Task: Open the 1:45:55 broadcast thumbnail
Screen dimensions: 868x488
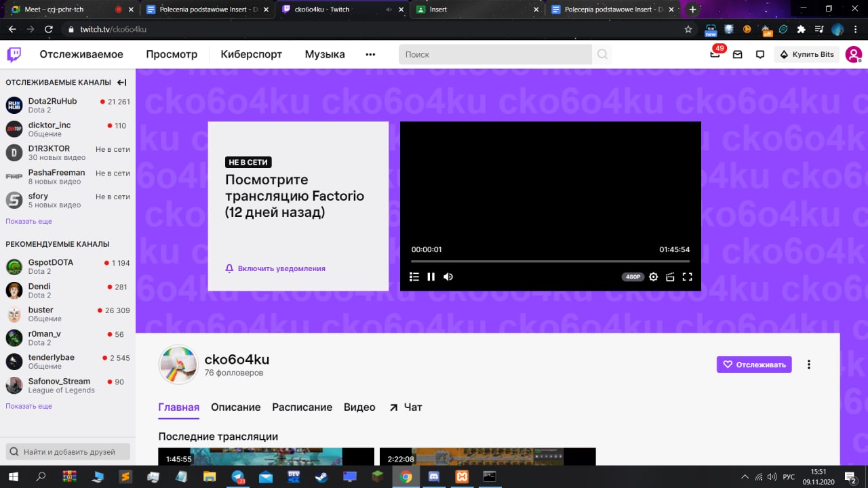Action: pos(266,456)
